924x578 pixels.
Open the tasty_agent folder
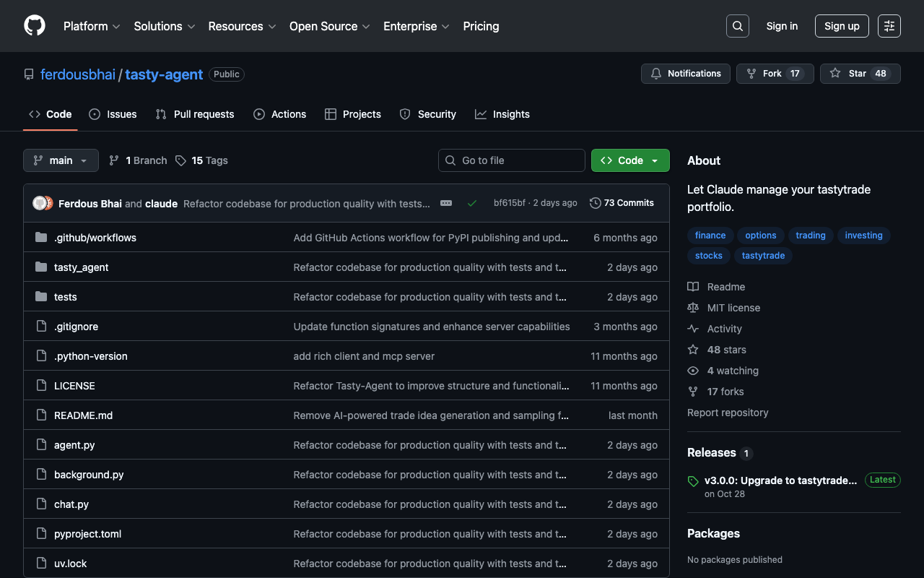point(81,267)
